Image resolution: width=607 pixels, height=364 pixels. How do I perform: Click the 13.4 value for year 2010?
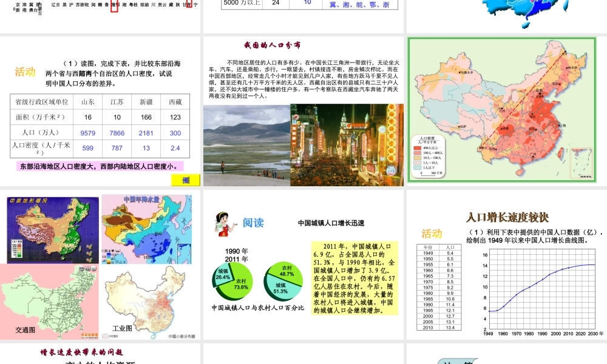click(450, 328)
